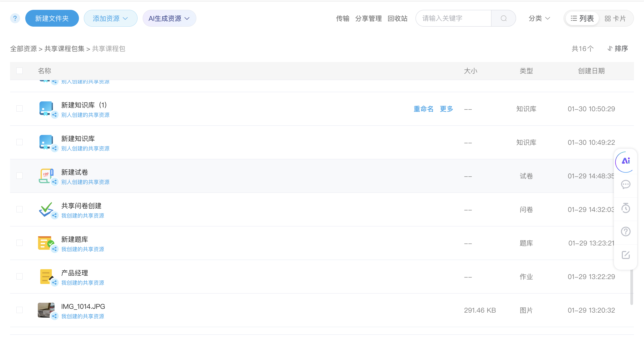Image resolution: width=644 pixels, height=337 pixels.
Task: Open the AI生成资源 dropdown
Action: (169, 18)
